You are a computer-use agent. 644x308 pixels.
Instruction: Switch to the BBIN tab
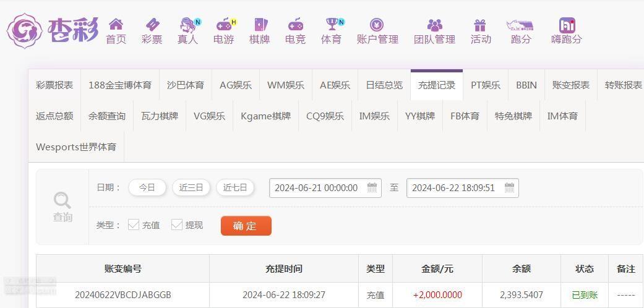(x=526, y=85)
